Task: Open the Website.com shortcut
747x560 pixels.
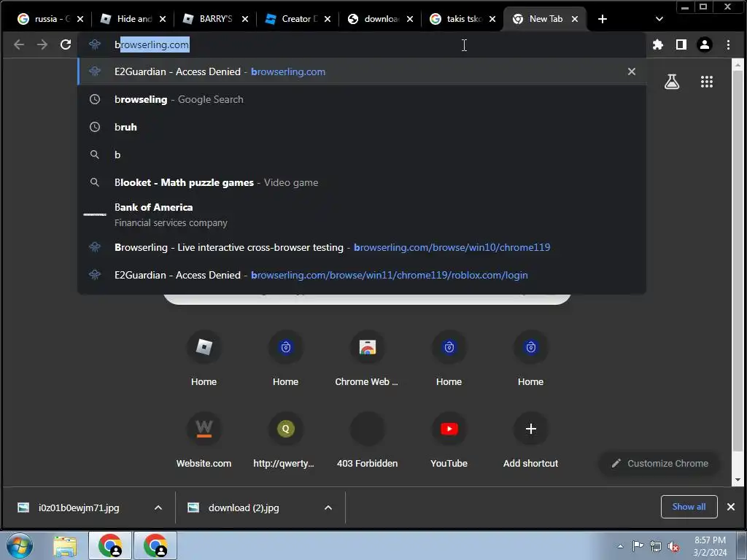Action: point(204,440)
